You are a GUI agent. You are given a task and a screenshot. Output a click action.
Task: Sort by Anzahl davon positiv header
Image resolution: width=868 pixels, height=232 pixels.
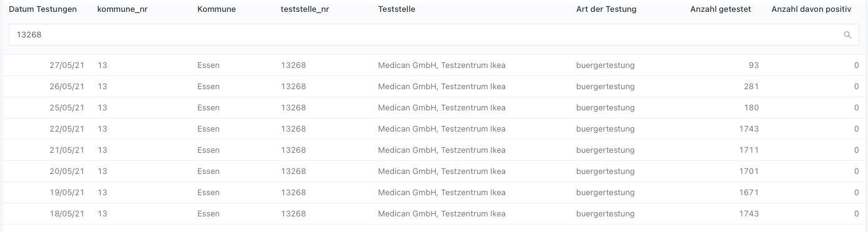(x=811, y=9)
